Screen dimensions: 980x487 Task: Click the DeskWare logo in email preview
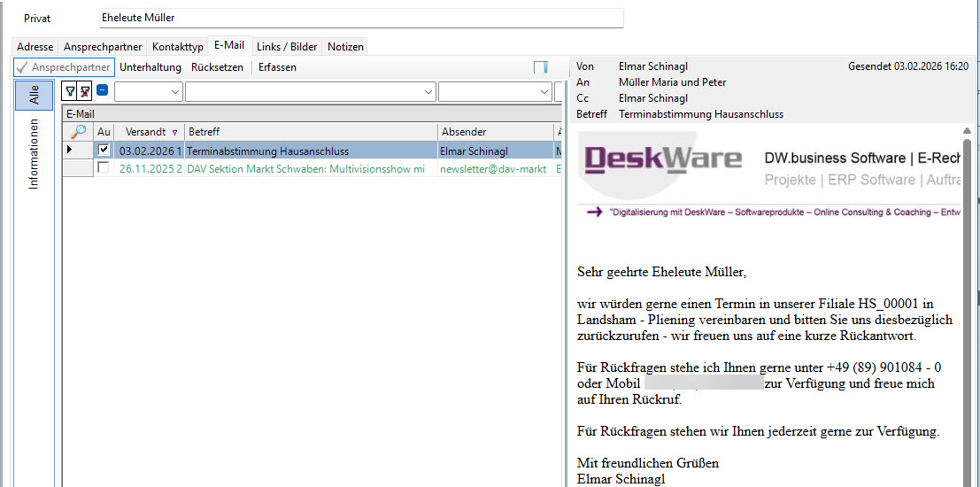(662, 159)
